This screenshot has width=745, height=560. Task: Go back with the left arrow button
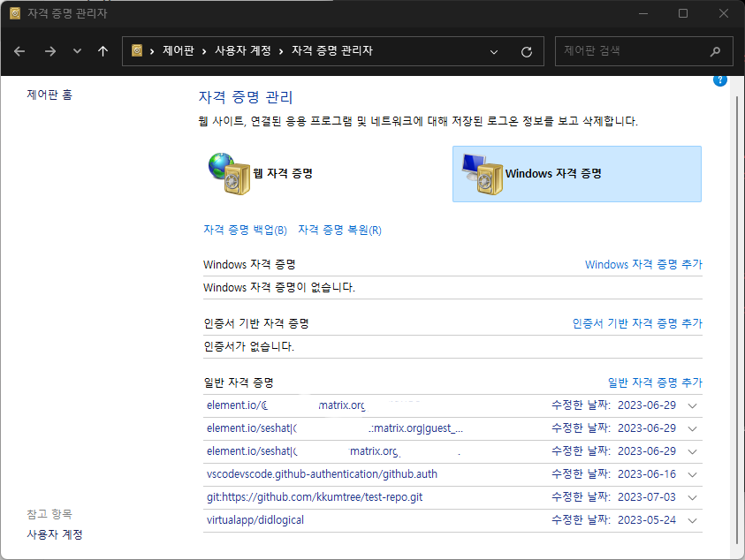pos(19,51)
